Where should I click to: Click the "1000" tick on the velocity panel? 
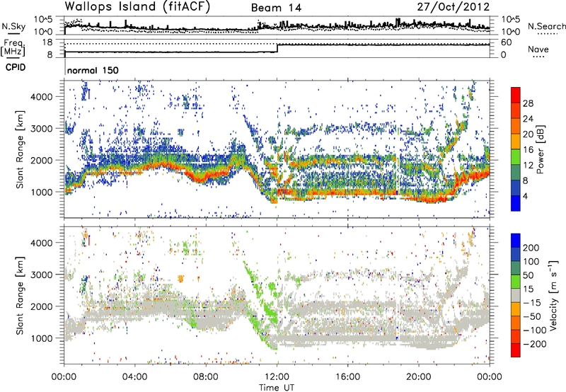(x=41, y=338)
